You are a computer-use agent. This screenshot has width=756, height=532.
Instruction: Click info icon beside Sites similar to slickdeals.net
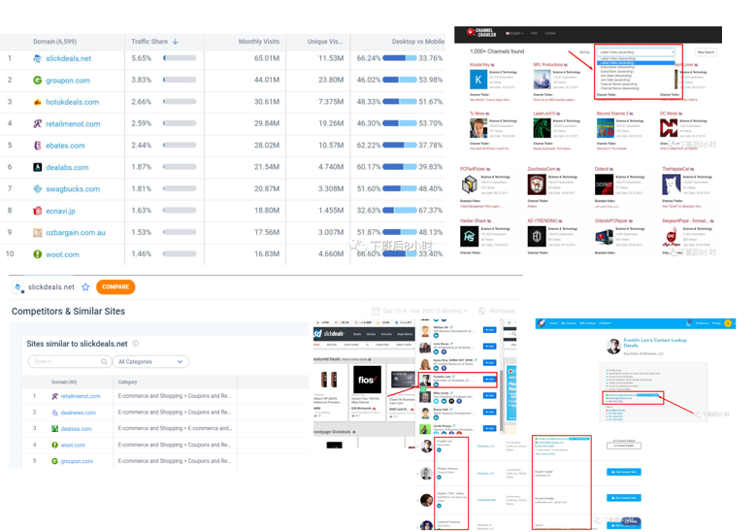pyautogui.click(x=136, y=344)
